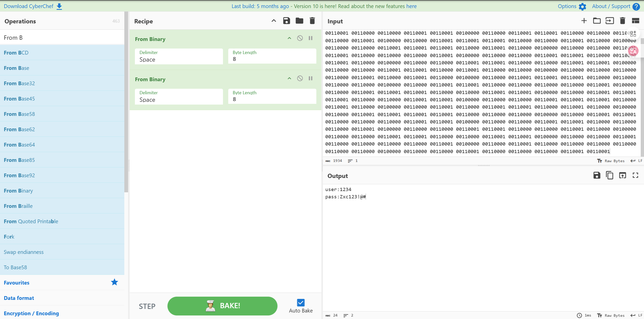Load a recipe with the Recipe folder icon

pyautogui.click(x=299, y=21)
